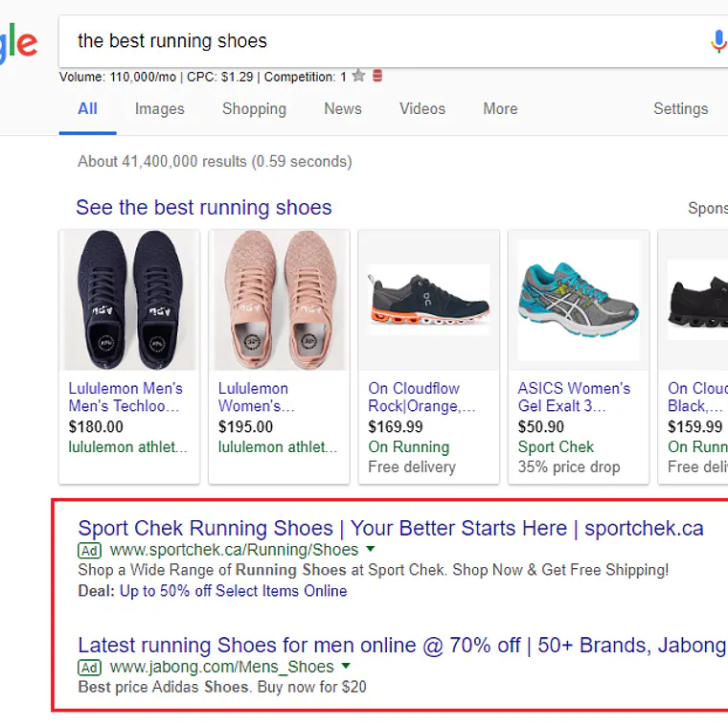Click the $50.90 price text

tap(541, 426)
